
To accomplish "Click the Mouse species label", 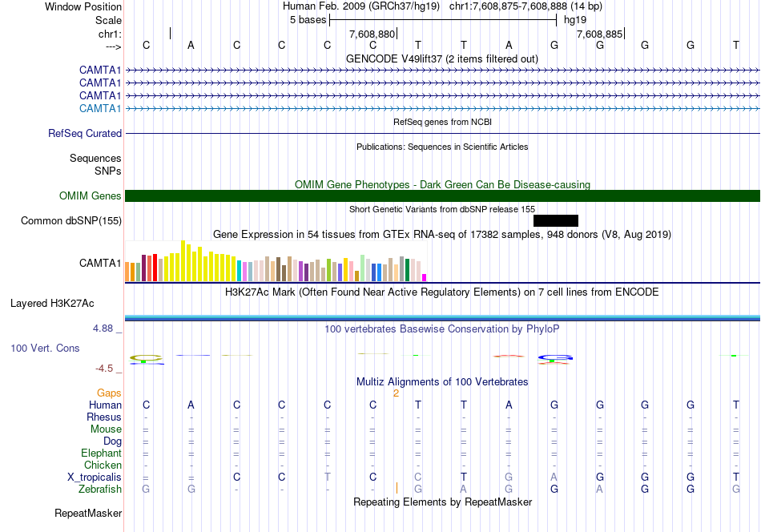I will pos(106,429).
